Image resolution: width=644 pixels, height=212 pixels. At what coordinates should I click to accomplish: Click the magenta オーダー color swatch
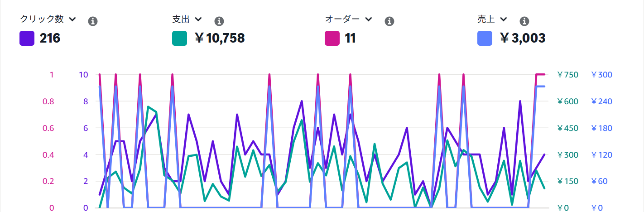[x=332, y=39]
